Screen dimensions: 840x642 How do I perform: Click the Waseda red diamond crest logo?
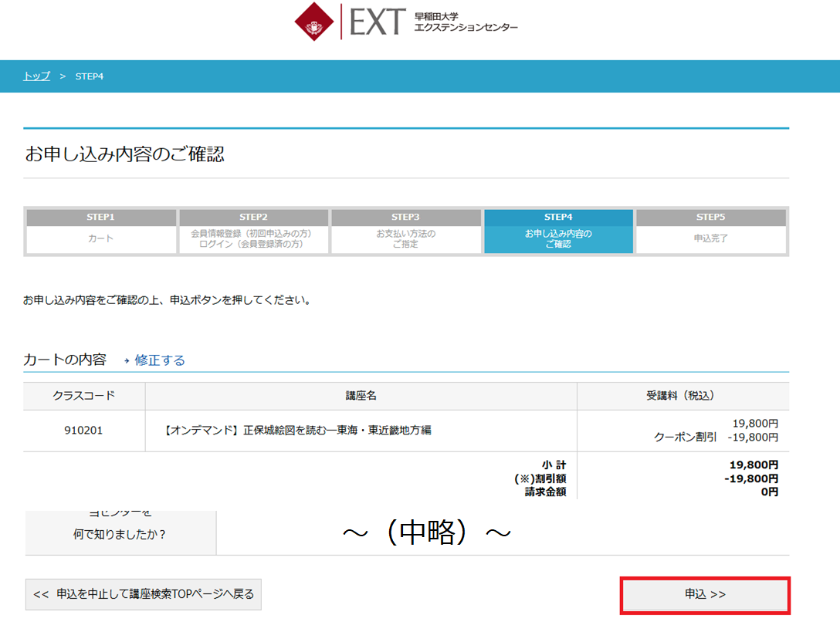point(314,22)
